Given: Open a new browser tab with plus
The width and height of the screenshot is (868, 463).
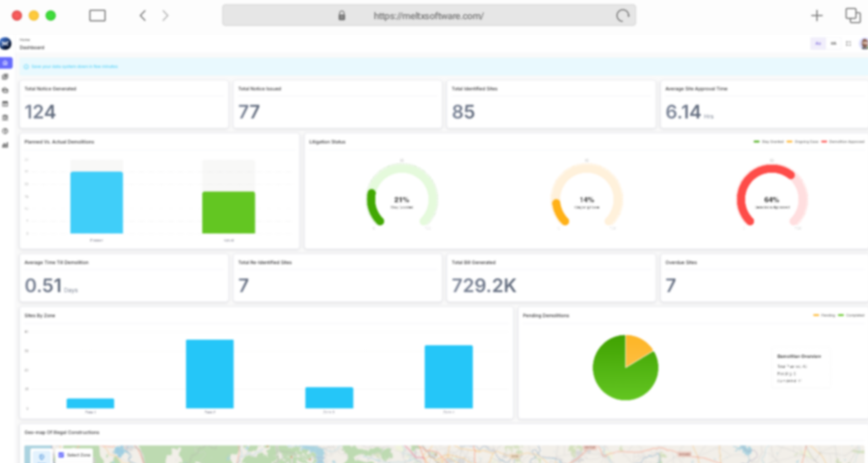Looking at the screenshot, I should tap(817, 16).
